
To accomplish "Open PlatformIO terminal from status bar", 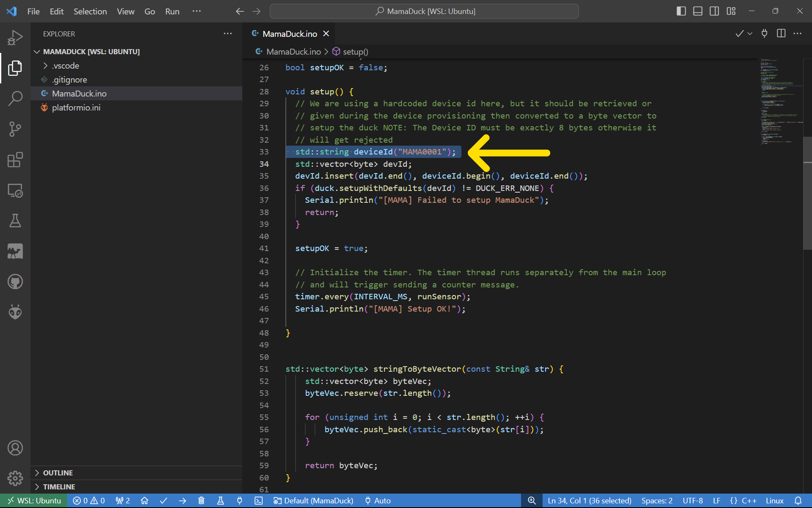I will pos(258,501).
